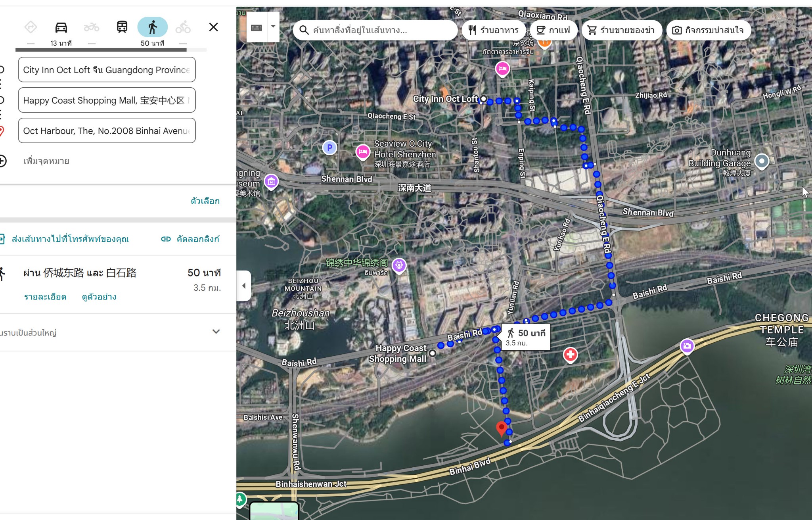Collapse the side panel arrow
This screenshot has height=520, width=812.
pyautogui.click(x=244, y=286)
